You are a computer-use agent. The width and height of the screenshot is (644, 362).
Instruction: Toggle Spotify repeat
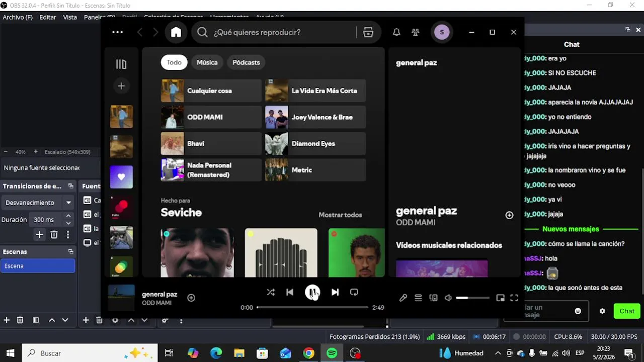354,292
